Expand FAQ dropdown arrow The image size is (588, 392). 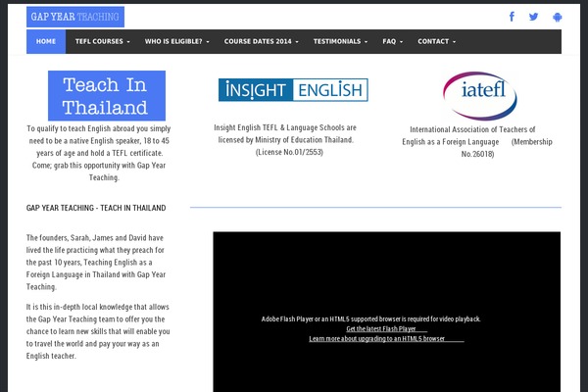(x=401, y=41)
